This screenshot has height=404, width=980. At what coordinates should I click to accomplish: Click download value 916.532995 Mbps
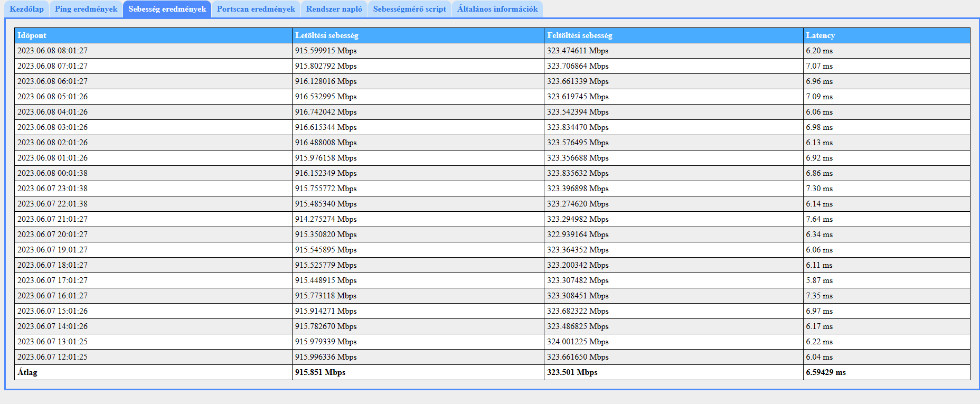point(326,97)
